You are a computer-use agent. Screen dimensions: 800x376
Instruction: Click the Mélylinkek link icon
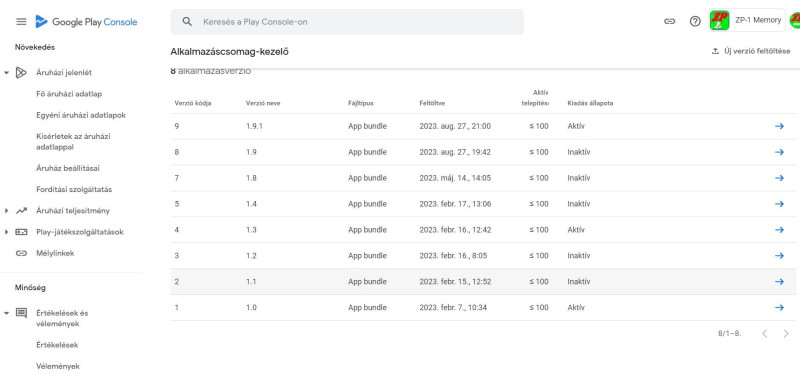tap(21, 253)
